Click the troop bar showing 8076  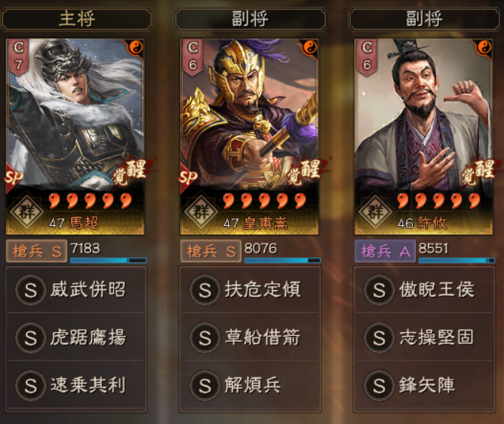283,260
